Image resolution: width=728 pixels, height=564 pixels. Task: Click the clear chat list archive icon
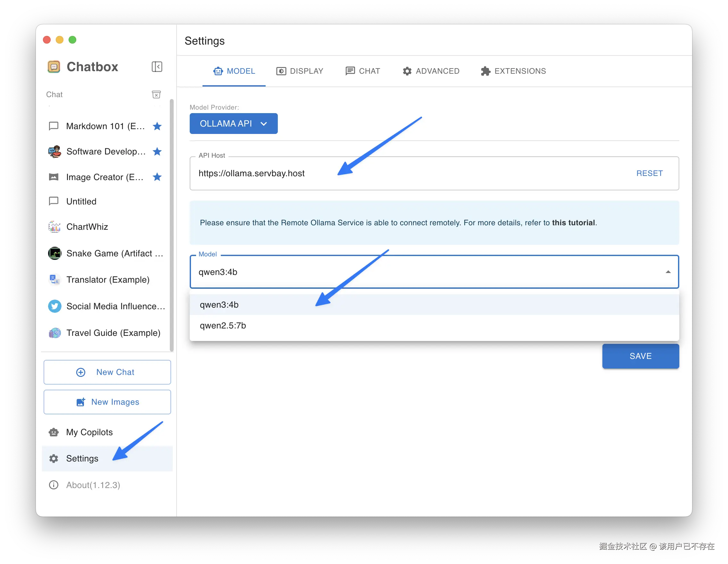tap(156, 95)
